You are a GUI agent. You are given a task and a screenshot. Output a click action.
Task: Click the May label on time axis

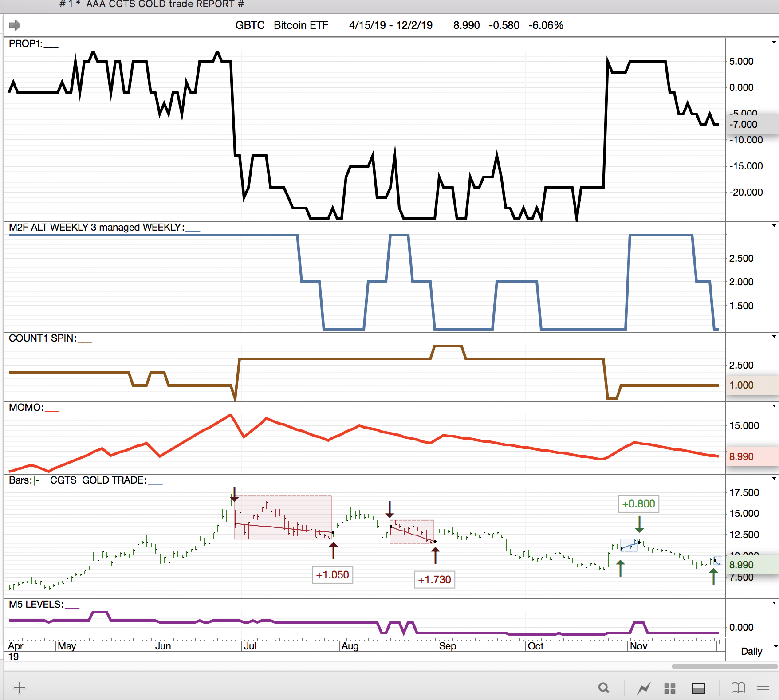point(67,646)
